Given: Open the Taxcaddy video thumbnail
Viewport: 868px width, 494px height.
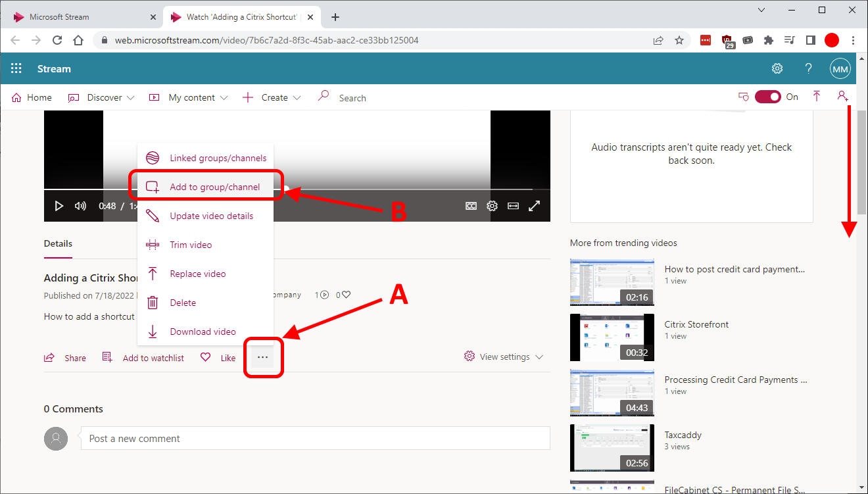Looking at the screenshot, I should 612,448.
